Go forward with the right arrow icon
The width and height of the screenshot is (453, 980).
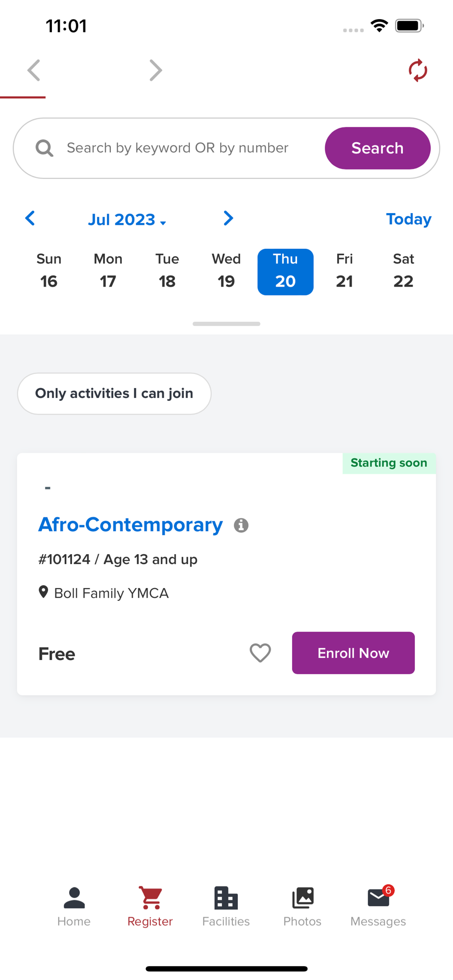[x=155, y=71]
